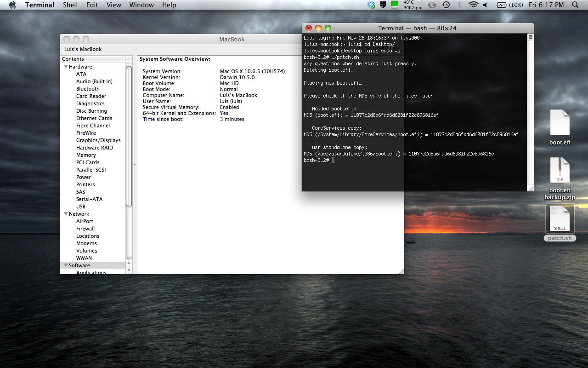588x368 pixels.
Task: Open temperature and fan rpm monitor
Action: click(412, 5)
